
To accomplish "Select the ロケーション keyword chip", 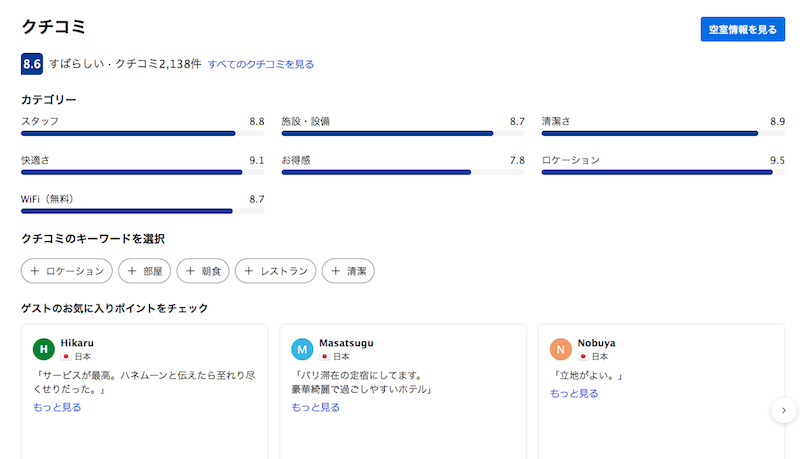I will point(67,271).
